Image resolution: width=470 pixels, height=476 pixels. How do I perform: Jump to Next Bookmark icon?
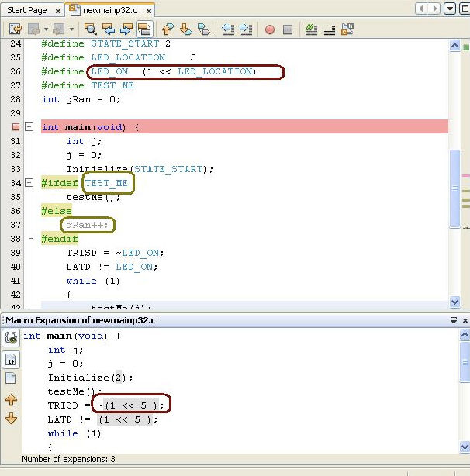point(186,29)
